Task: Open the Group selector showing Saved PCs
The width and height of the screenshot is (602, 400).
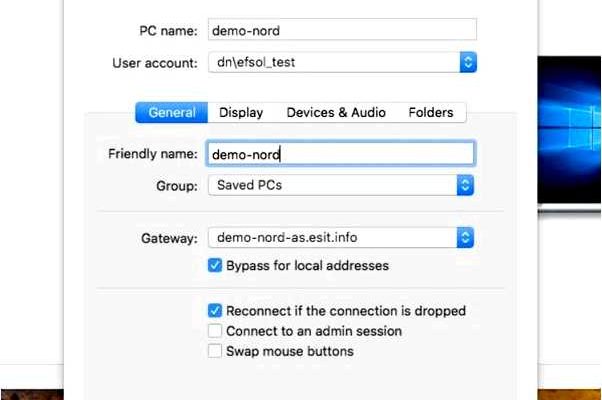Action: tap(341, 185)
